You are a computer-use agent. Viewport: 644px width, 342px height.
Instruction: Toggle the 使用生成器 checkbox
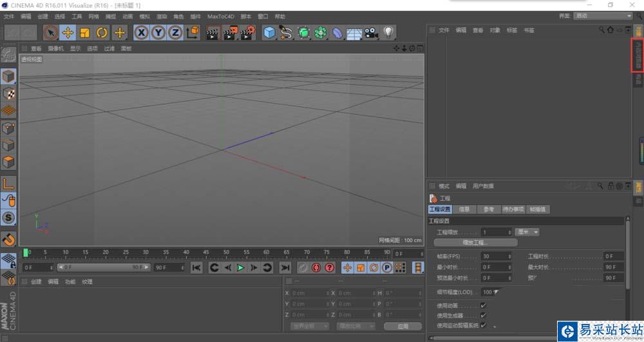[x=484, y=316]
